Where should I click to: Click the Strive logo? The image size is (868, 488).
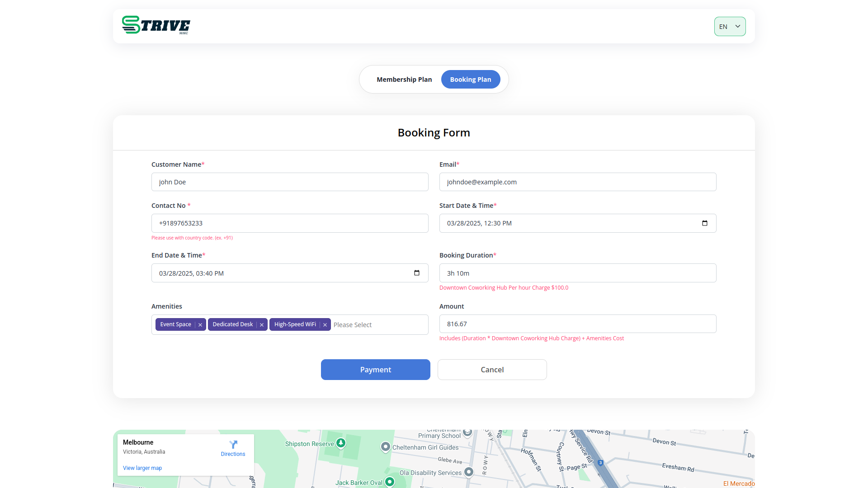pyautogui.click(x=156, y=25)
